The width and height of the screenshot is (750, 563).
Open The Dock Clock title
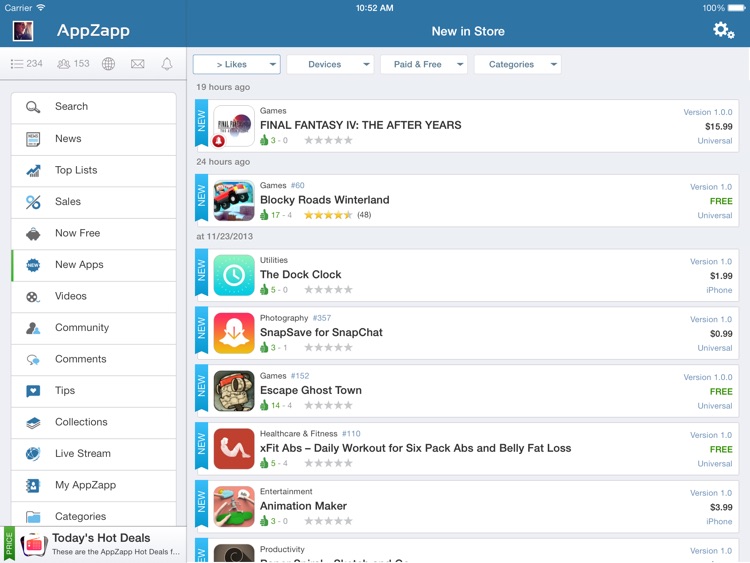[300, 275]
